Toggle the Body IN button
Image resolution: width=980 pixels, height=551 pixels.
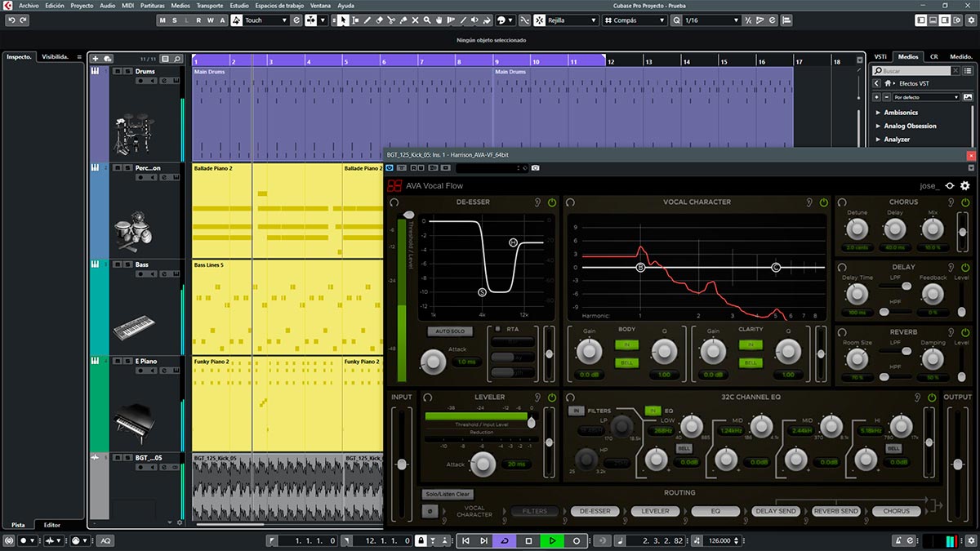[626, 345]
